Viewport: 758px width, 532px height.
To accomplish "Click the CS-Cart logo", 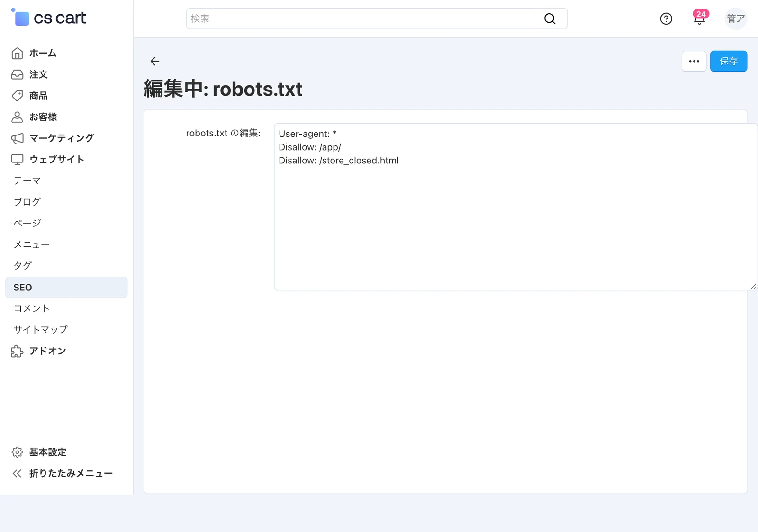I will (x=49, y=18).
